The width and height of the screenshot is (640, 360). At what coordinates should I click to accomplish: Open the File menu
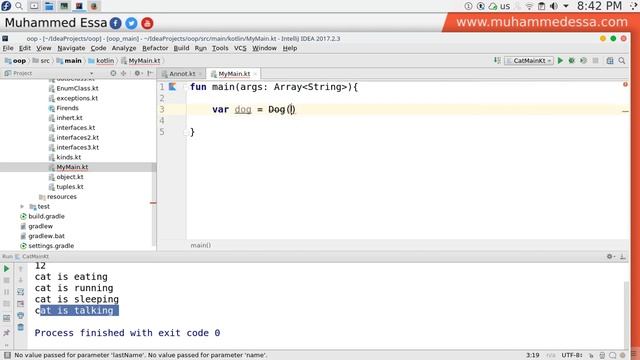tap(8, 48)
